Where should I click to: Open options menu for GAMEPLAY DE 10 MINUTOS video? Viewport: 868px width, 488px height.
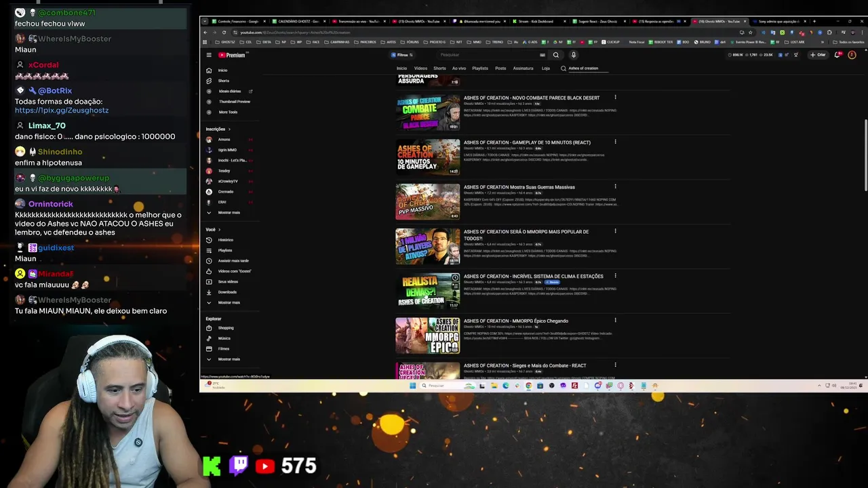615,142
